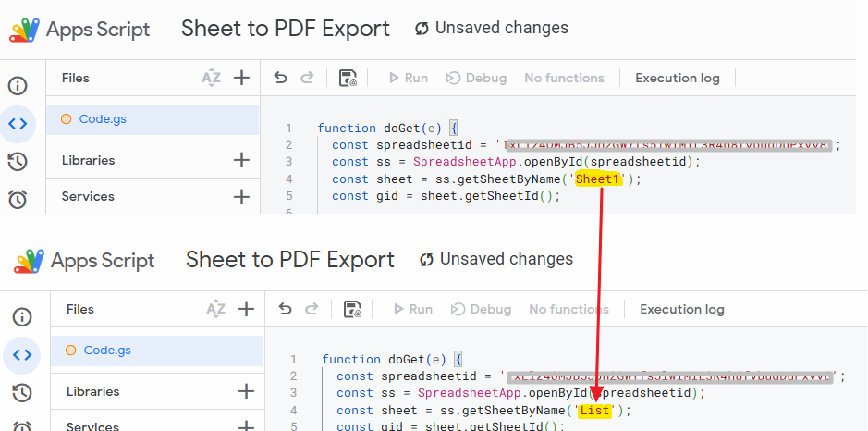Click Redo arrow in the lower editor toolbar
The image size is (868, 431).
click(x=312, y=309)
